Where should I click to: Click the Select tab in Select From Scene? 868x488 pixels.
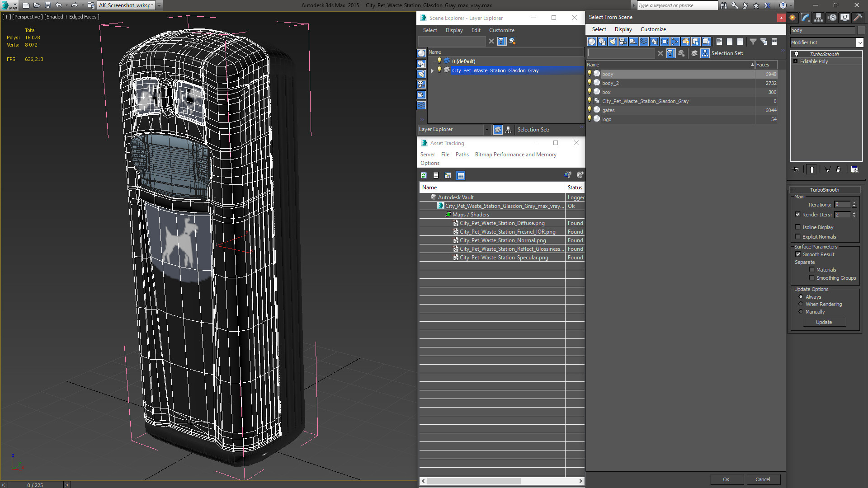pyautogui.click(x=598, y=28)
